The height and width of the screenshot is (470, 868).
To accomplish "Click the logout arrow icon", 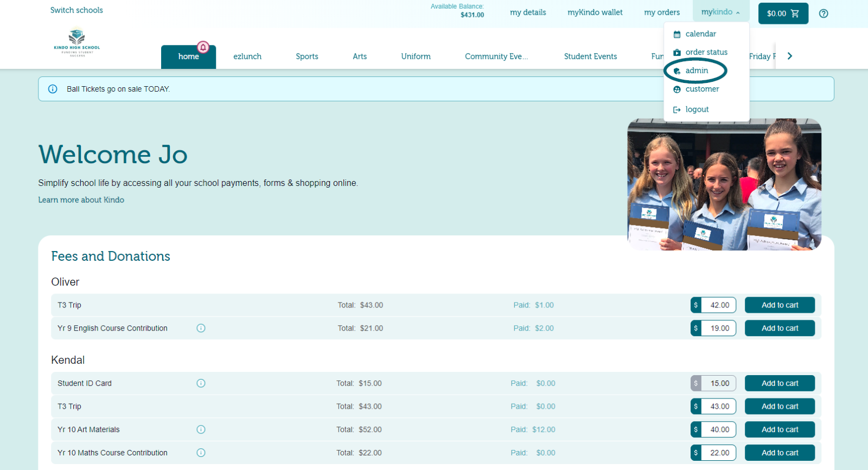I will [677, 110].
